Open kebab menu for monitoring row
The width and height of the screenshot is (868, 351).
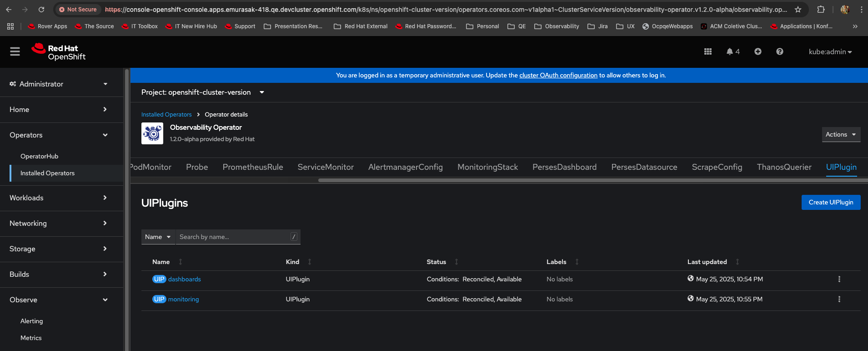click(x=839, y=299)
